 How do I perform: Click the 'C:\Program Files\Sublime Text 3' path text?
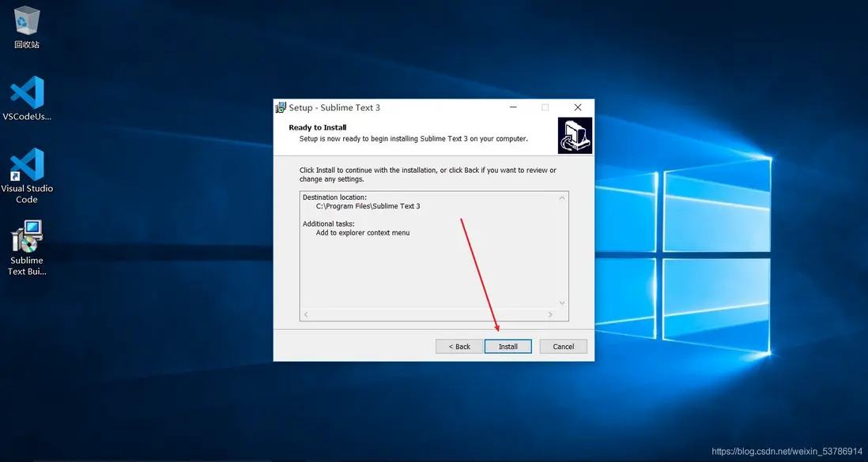click(x=368, y=206)
